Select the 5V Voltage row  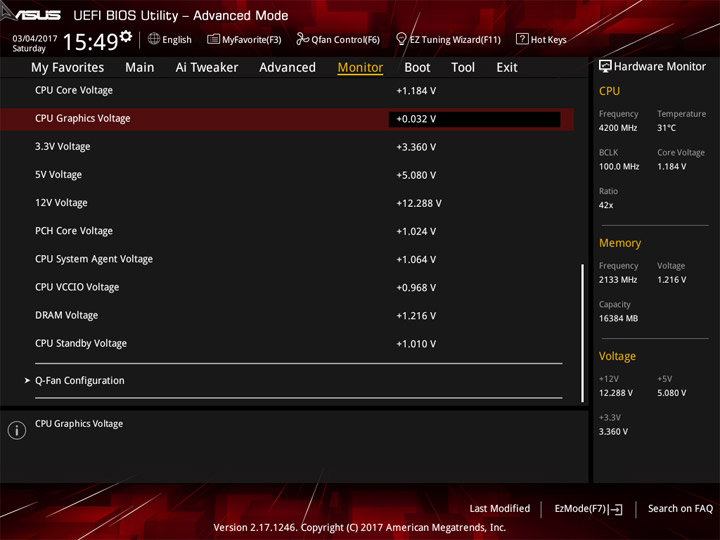pyautogui.click(x=287, y=175)
